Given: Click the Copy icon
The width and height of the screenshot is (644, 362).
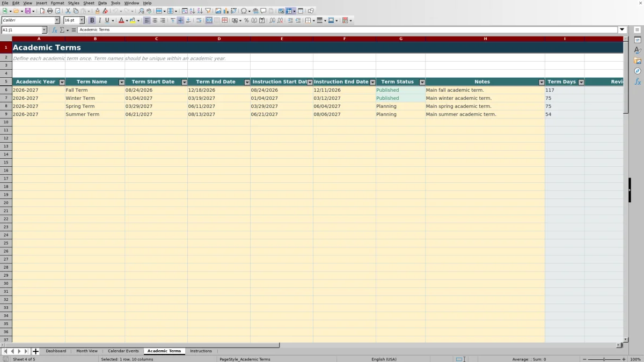Looking at the screenshot, I should (76, 11).
